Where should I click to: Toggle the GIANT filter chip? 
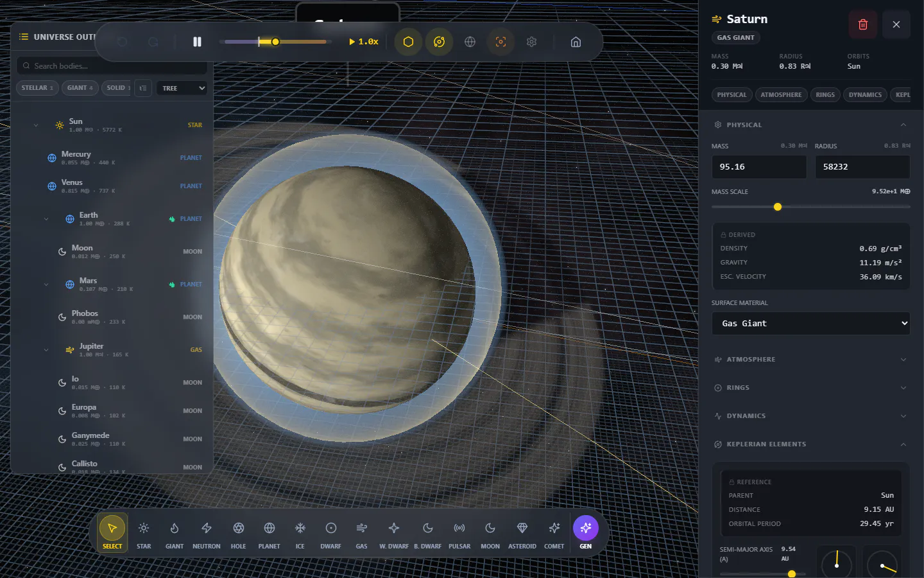pyautogui.click(x=80, y=88)
